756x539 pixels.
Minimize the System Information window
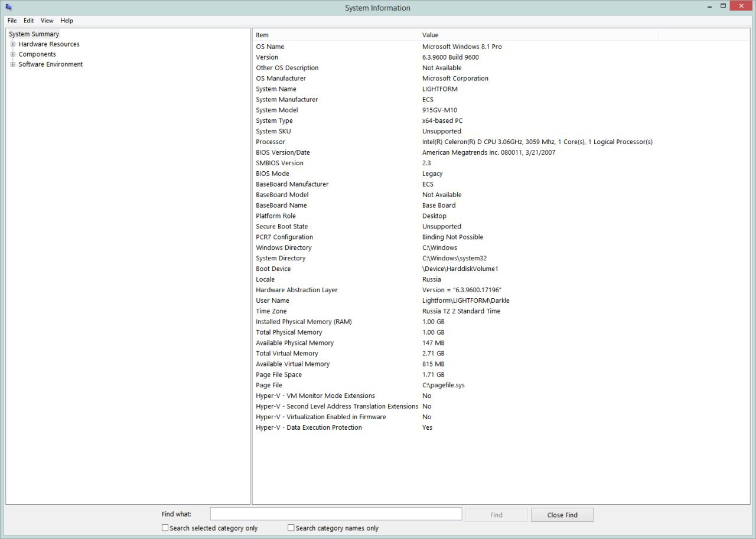coord(709,6)
